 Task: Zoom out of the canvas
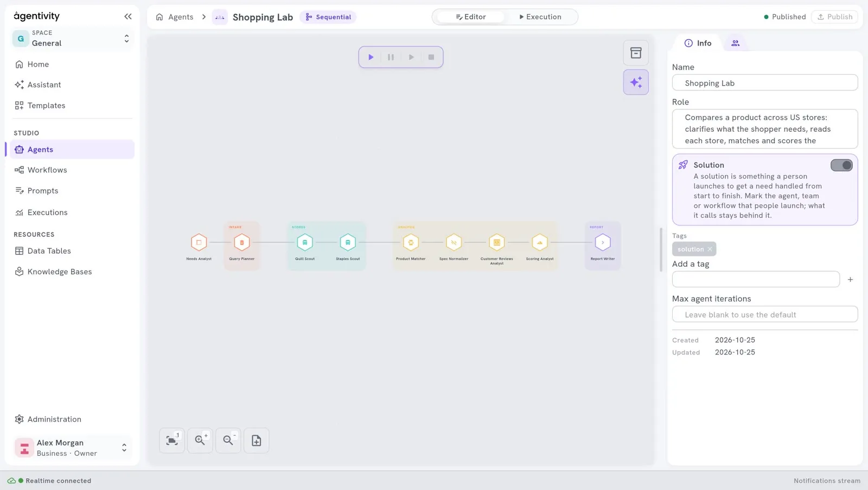tap(228, 441)
